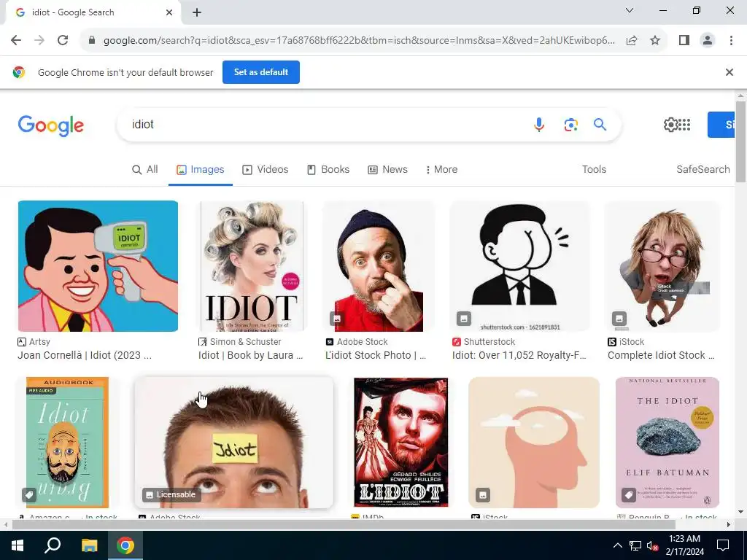Open the iStock woman with glasses image
Screen dimensions: 747x560
coord(662,266)
